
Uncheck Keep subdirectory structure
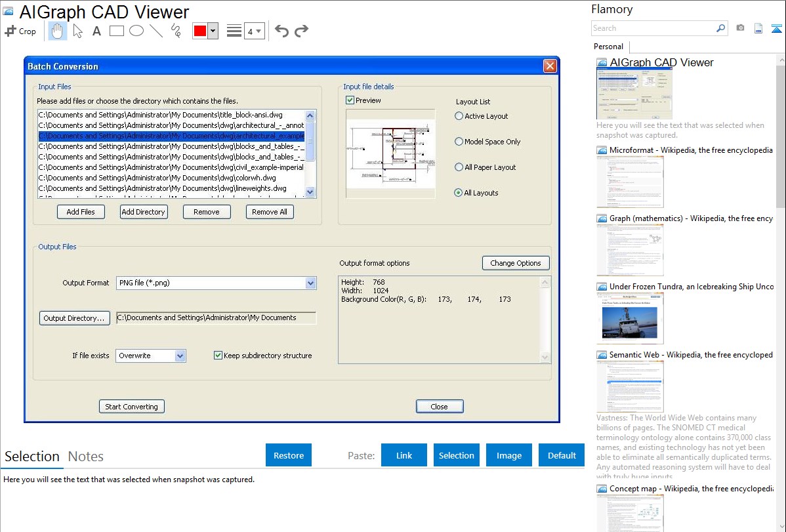click(x=218, y=356)
